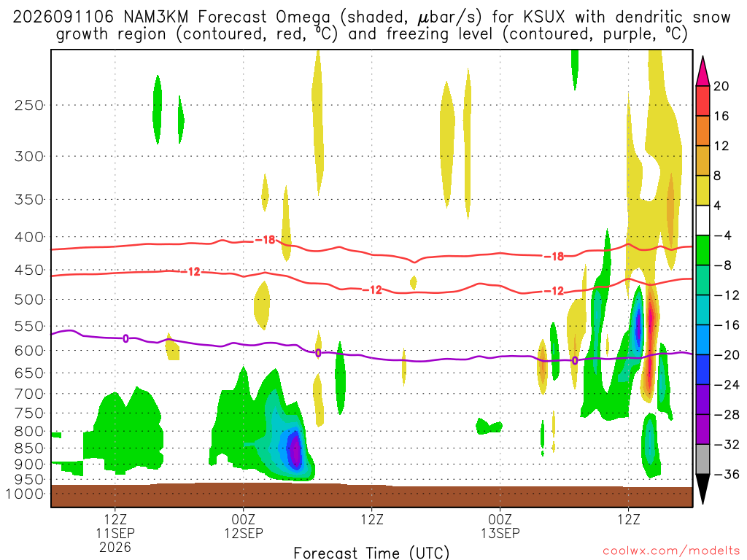Click the pink upward arrow atop colorbar
The width and height of the screenshot is (747, 560).
(x=703, y=71)
